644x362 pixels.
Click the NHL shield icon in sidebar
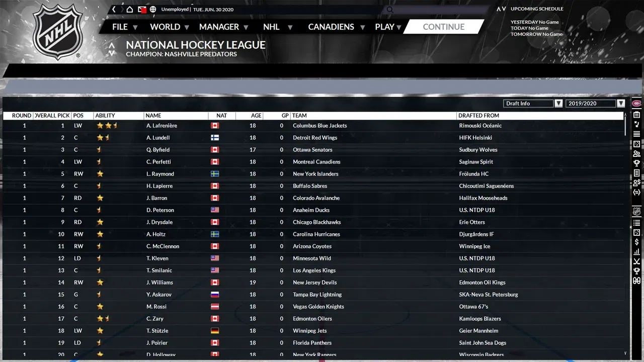tap(636, 212)
